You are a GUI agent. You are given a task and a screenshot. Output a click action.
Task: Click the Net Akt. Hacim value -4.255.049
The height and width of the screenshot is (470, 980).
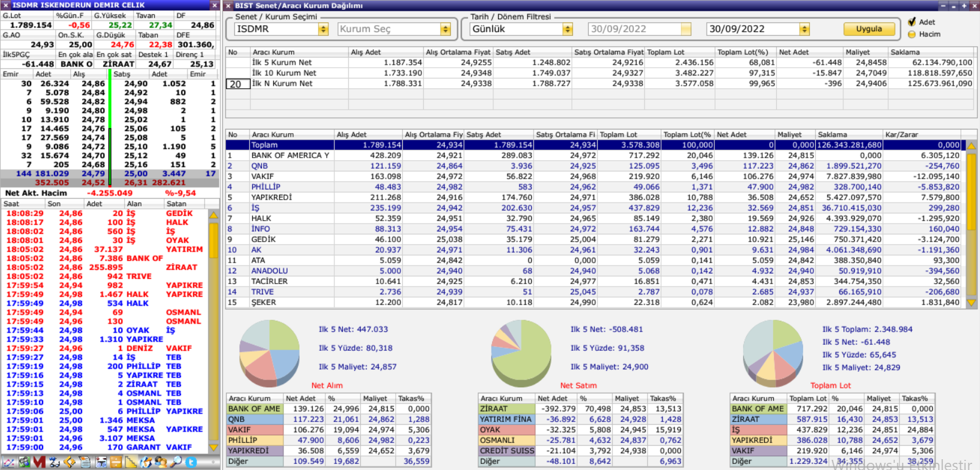(110, 193)
